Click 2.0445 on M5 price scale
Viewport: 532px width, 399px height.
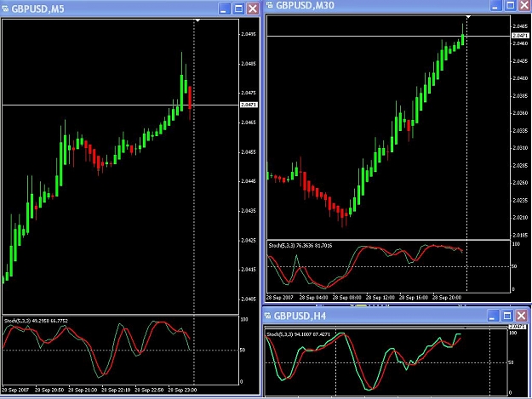pyautogui.click(x=249, y=181)
